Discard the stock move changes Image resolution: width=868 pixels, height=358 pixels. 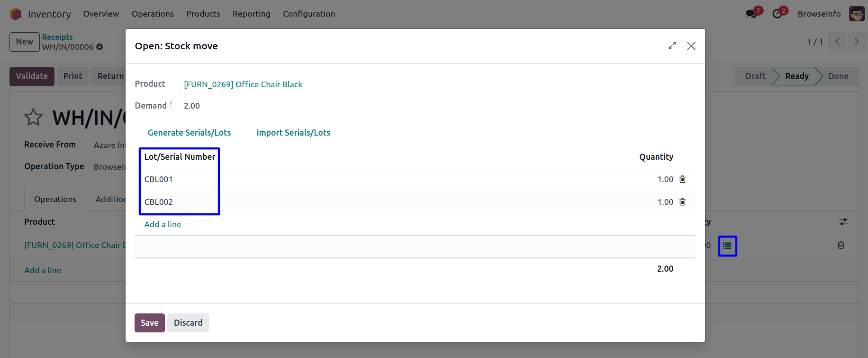click(x=188, y=323)
